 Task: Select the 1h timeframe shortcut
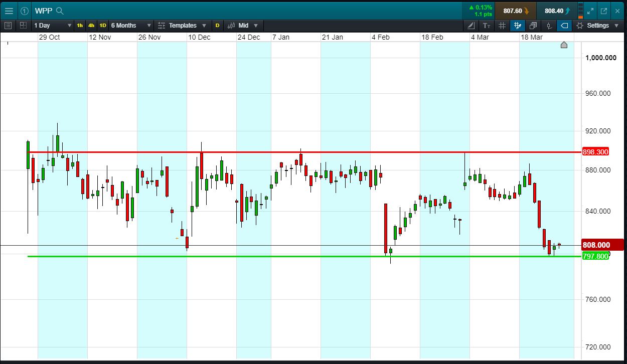point(80,25)
